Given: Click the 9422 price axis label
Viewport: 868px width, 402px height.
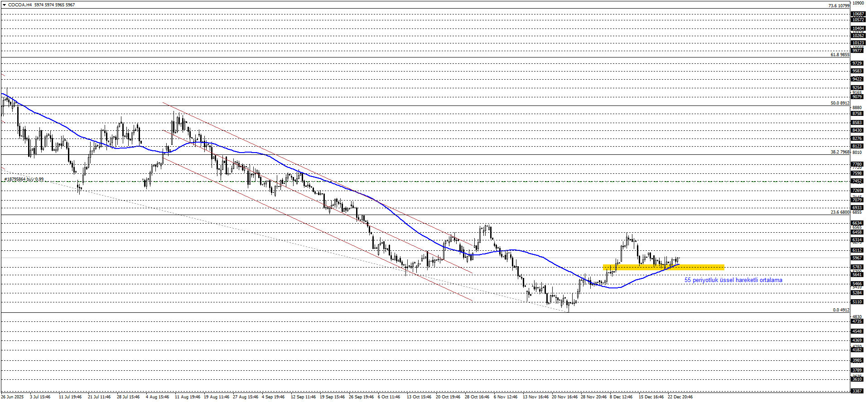Looking at the screenshot, I should pyautogui.click(x=858, y=79).
